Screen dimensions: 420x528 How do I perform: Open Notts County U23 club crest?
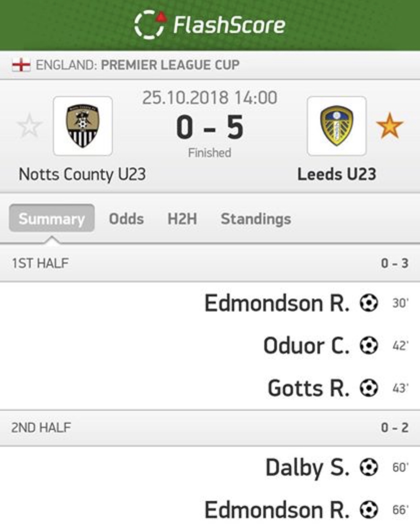pyautogui.click(x=83, y=126)
